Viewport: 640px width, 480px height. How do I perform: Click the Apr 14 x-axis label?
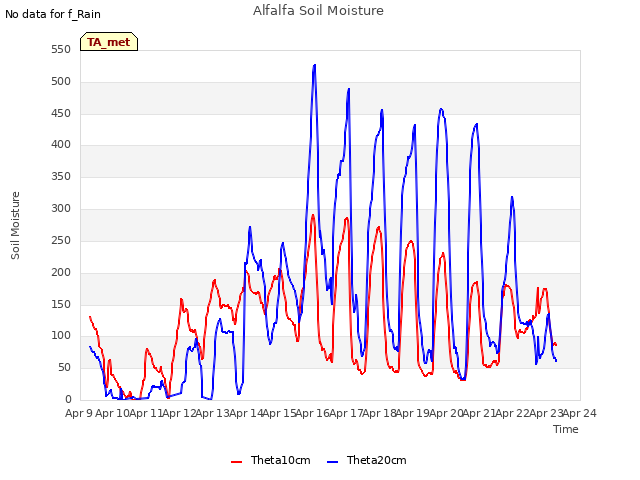246,413
